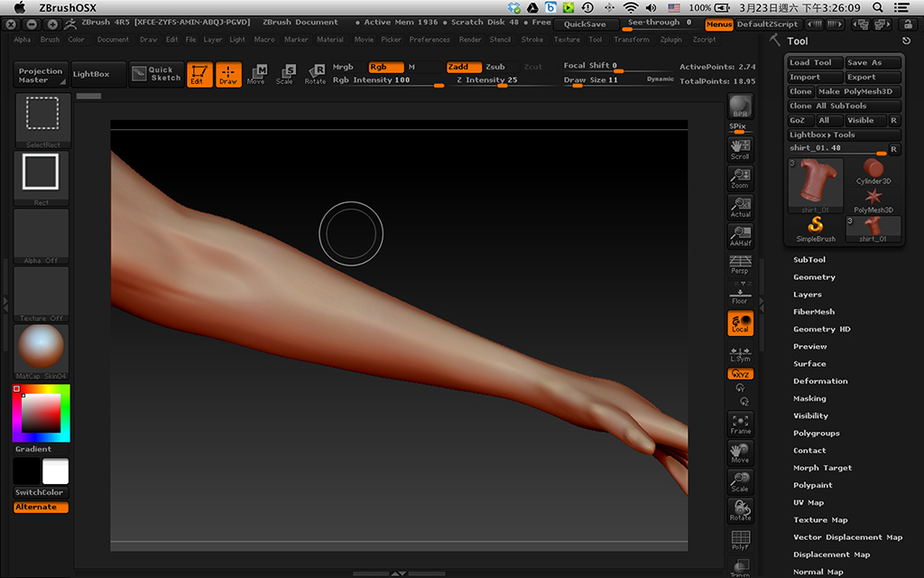Open the Preferences menu
Viewport: 924px width, 578px height.
(430, 40)
